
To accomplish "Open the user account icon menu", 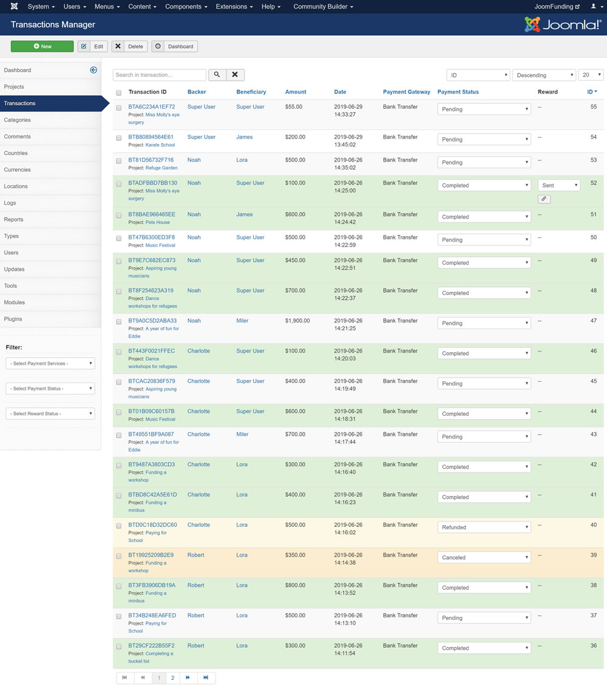I will (595, 6).
